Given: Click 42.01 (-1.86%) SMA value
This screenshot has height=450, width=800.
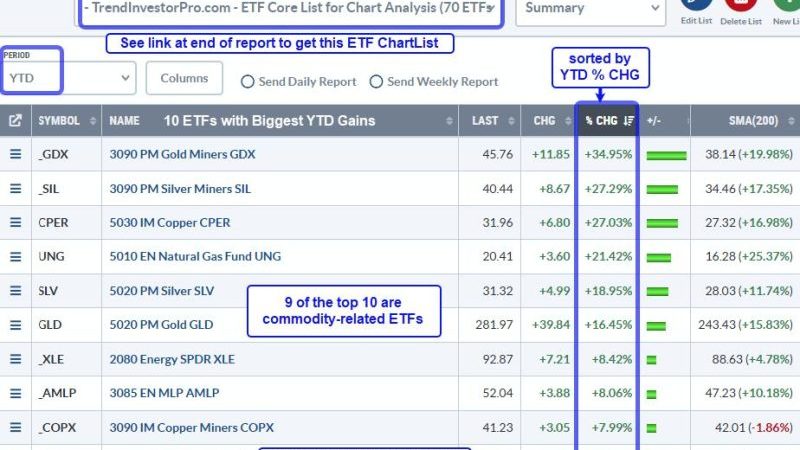Looking at the screenshot, I should 754,428.
